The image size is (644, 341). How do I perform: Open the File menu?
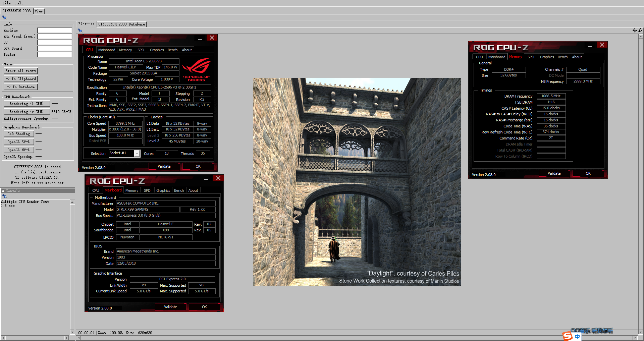click(6, 3)
